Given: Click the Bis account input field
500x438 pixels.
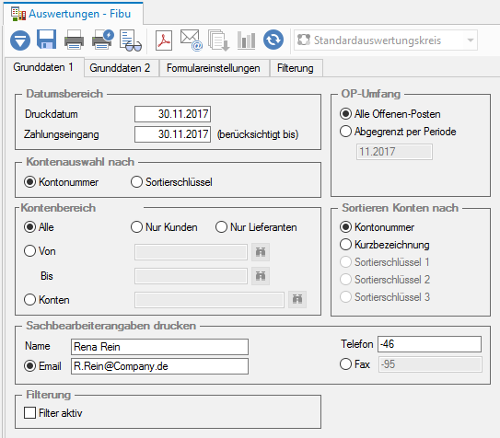Looking at the screenshot, I should pyautogui.click(x=191, y=276).
